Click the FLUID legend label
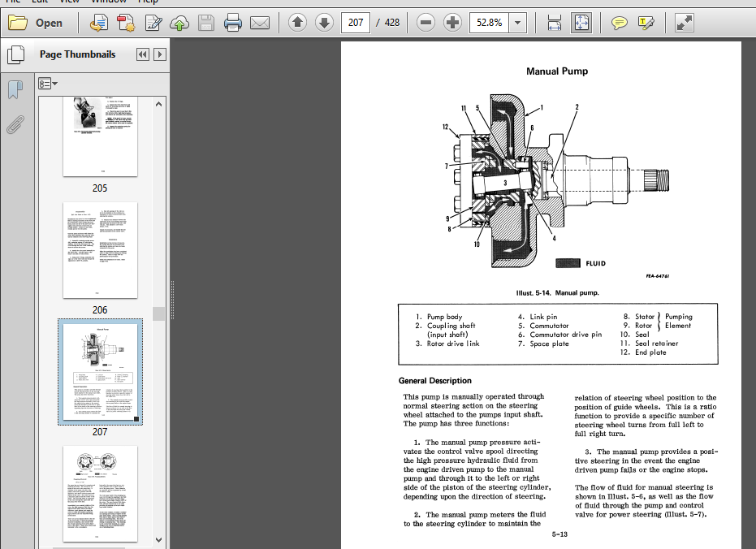 595,263
